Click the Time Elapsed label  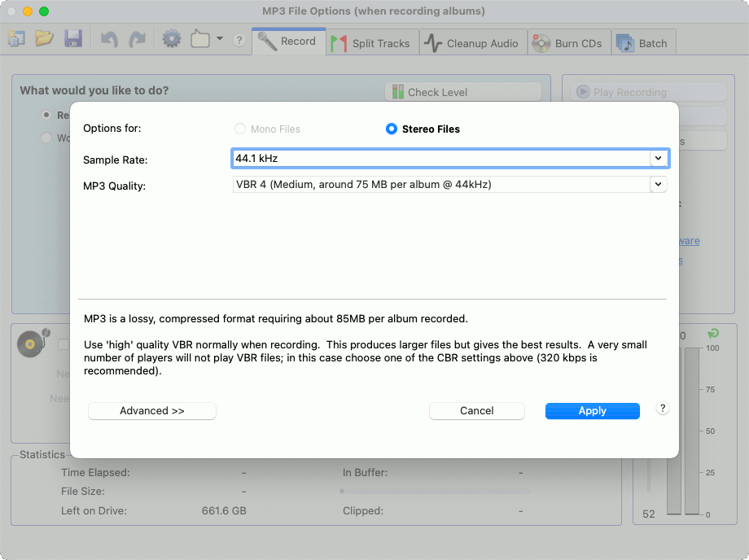click(95, 473)
